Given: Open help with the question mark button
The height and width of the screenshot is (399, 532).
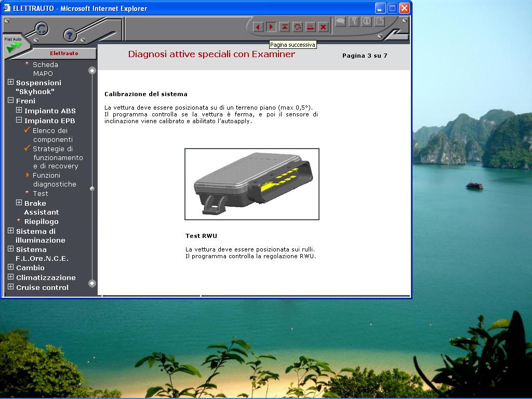Looking at the screenshot, I should coord(70,35).
